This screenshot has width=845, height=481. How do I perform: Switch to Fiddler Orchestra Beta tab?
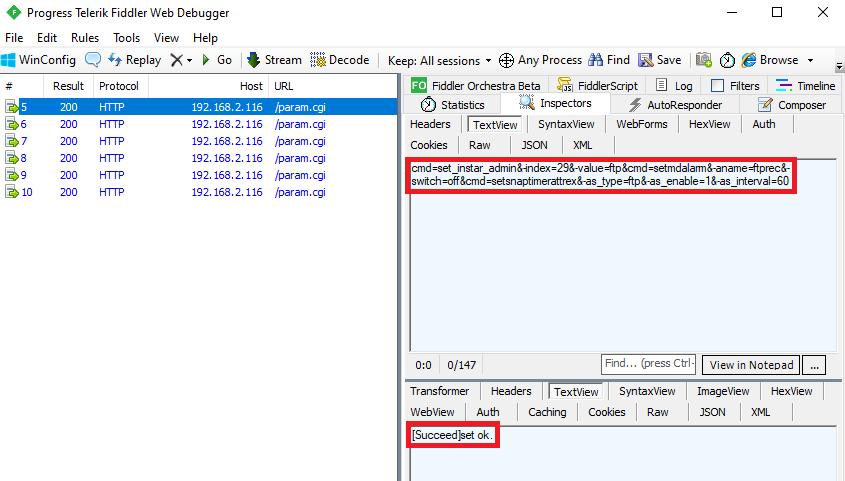[476, 86]
